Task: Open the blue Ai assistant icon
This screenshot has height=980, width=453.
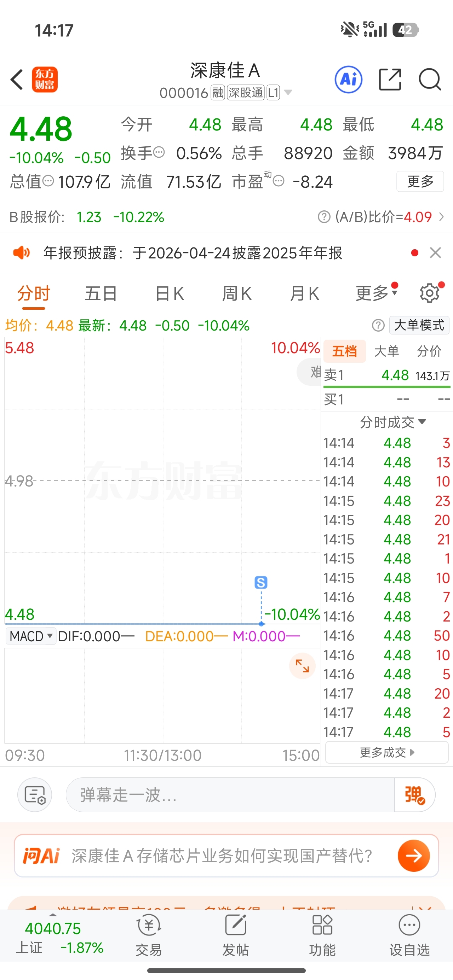Action: coord(348,80)
